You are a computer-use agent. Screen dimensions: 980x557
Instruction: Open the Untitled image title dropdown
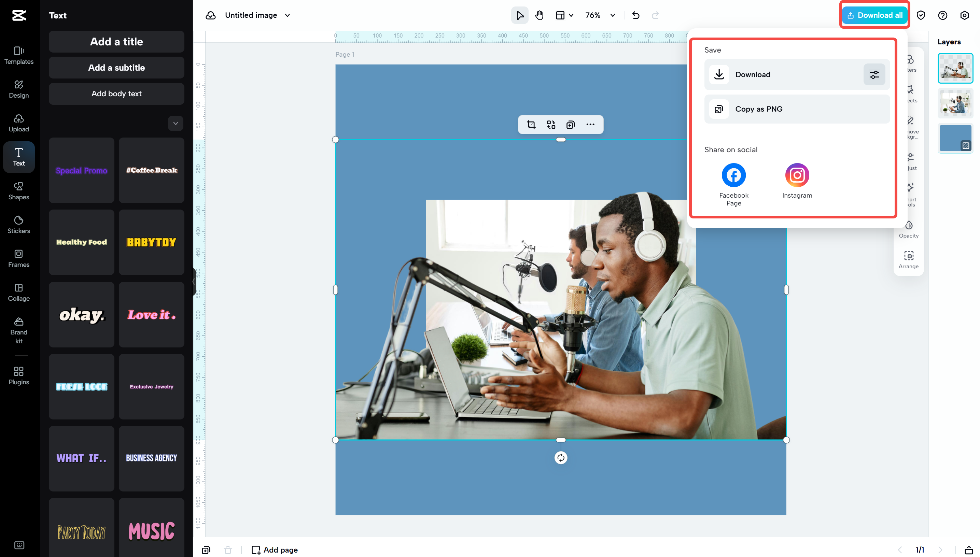(287, 15)
